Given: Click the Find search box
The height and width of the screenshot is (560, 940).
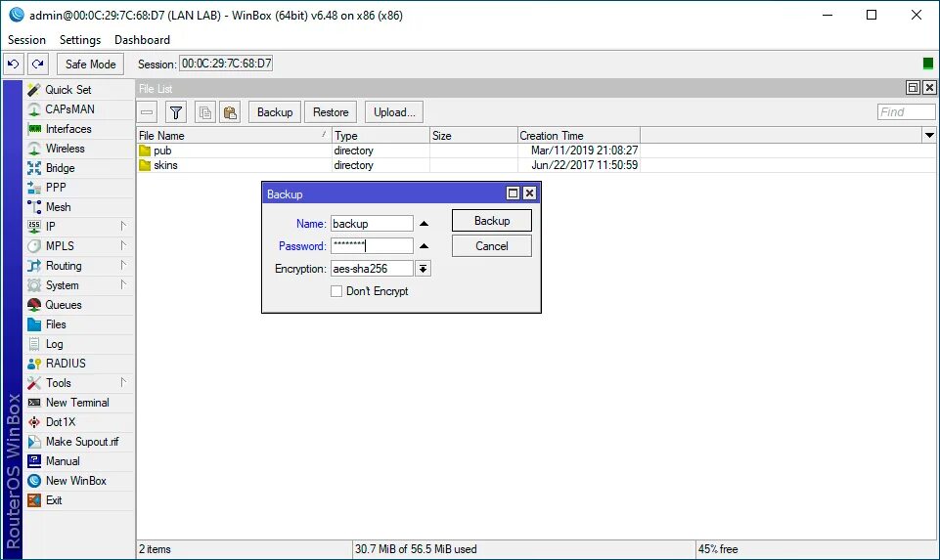Looking at the screenshot, I should (906, 112).
